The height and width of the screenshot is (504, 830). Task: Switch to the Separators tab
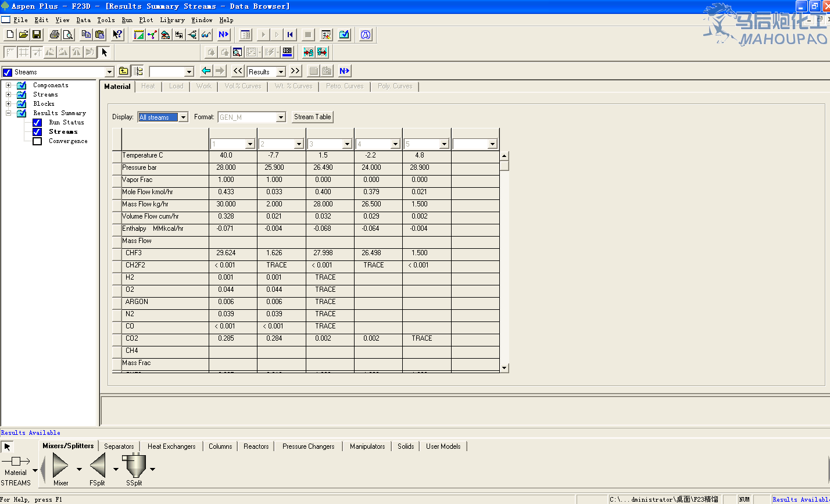coord(119,446)
